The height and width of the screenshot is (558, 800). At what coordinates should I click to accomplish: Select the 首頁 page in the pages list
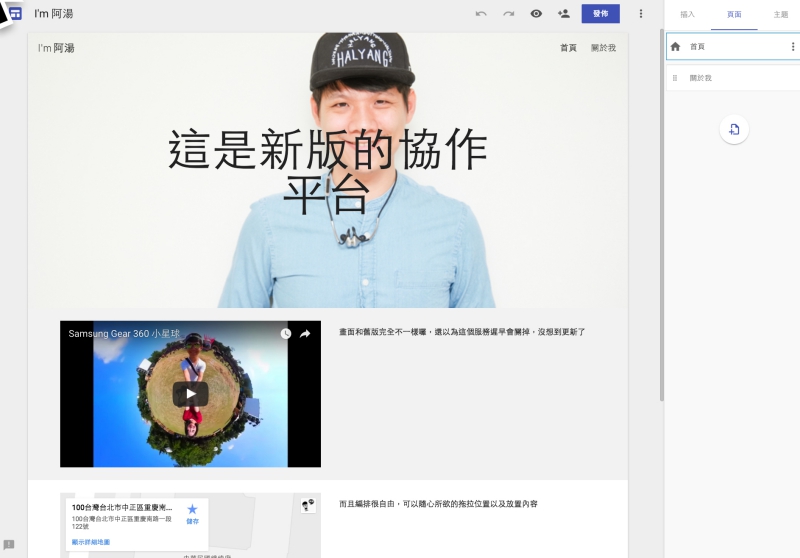pyautogui.click(x=733, y=46)
